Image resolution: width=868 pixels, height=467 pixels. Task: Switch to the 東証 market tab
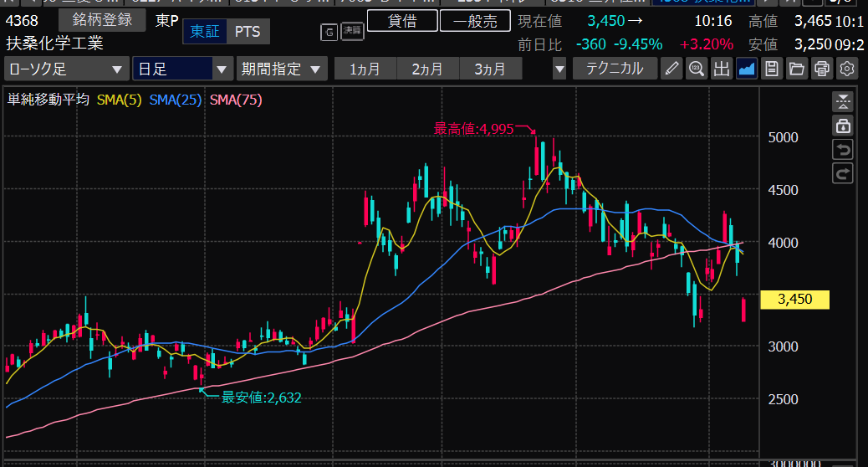click(205, 32)
